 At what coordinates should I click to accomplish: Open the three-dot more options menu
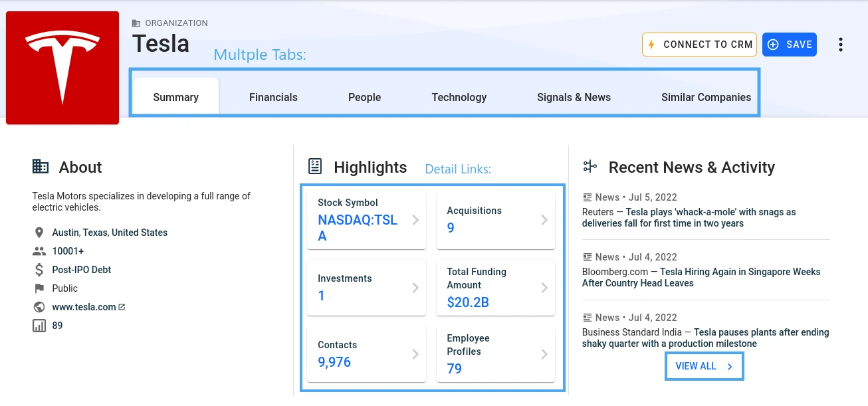841,45
